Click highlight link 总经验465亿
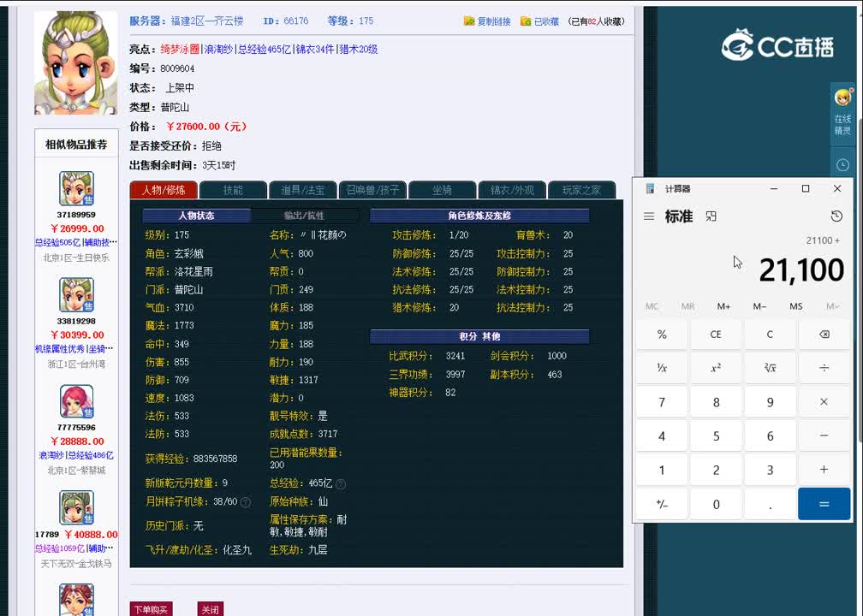This screenshot has height=616, width=863. [265, 49]
